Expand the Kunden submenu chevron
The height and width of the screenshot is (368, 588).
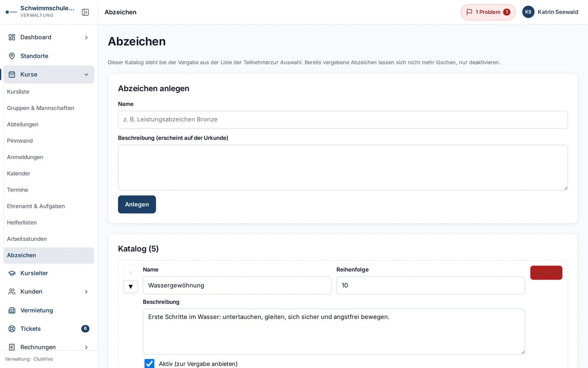[86, 291]
